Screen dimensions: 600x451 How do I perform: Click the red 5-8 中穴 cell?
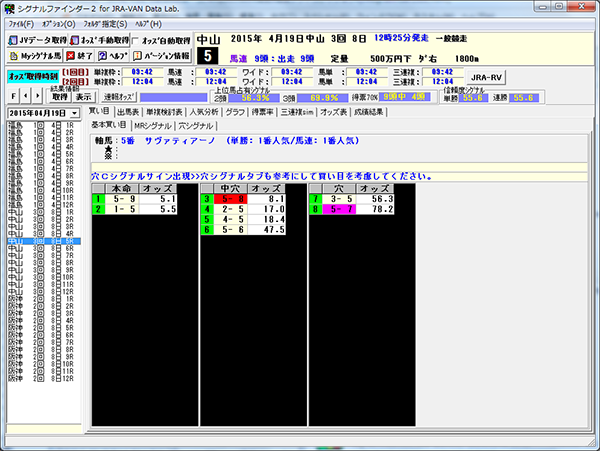[230, 199]
